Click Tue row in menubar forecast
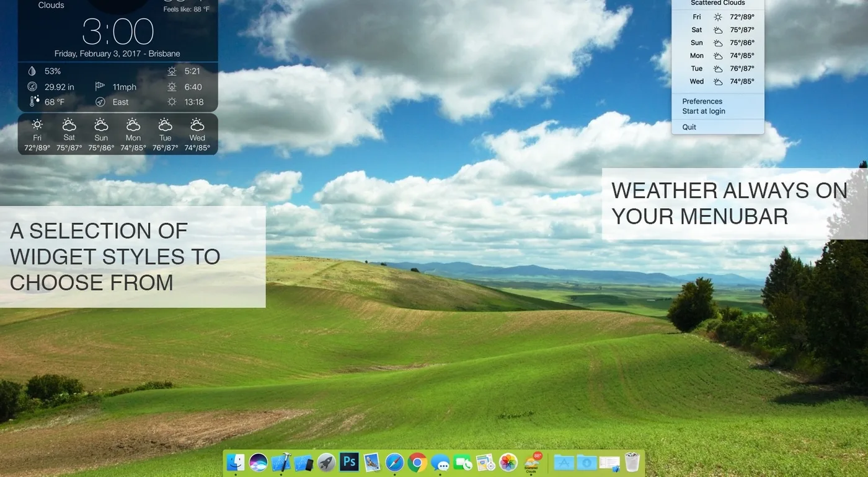This screenshot has height=477, width=868. (x=718, y=69)
